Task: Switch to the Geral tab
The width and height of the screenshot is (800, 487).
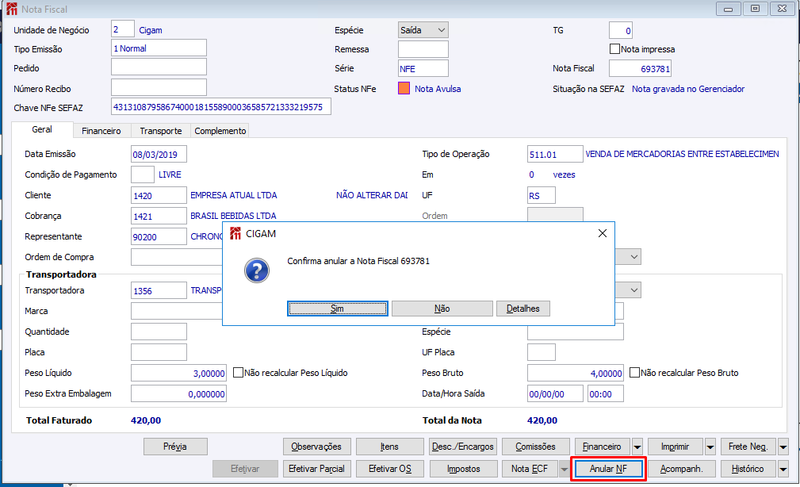Action: (42, 130)
